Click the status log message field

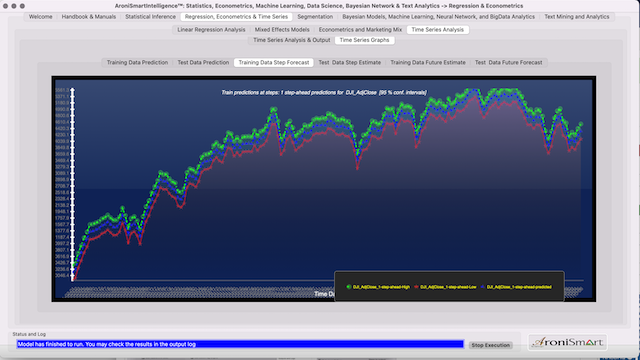[x=240, y=344]
